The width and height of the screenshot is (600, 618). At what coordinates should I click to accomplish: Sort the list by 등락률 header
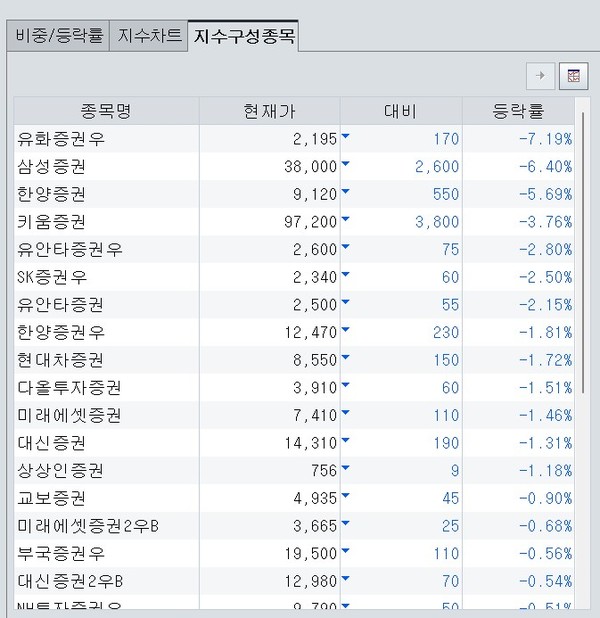coord(516,111)
